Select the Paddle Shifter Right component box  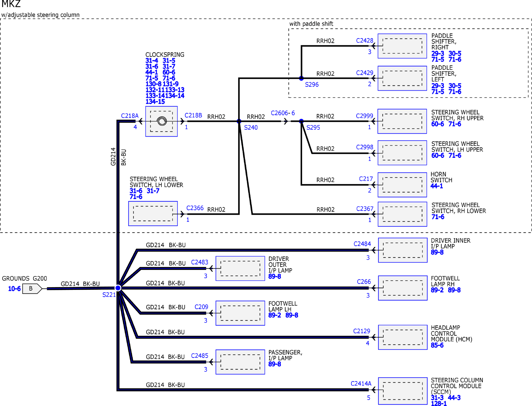coord(402,46)
